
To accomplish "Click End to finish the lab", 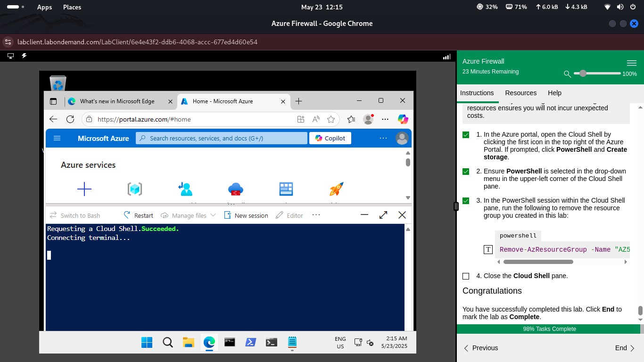I will [621, 348].
